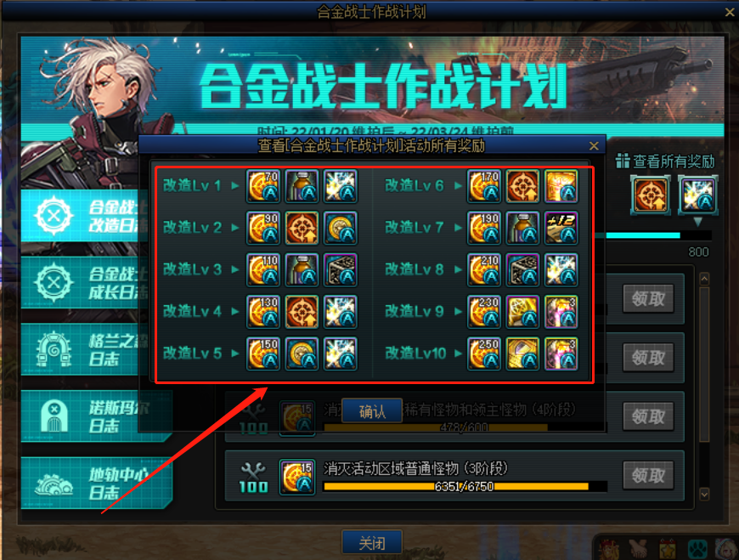Select the potion bottle reward for 改造Lv 1
The height and width of the screenshot is (560, 739).
302,186
